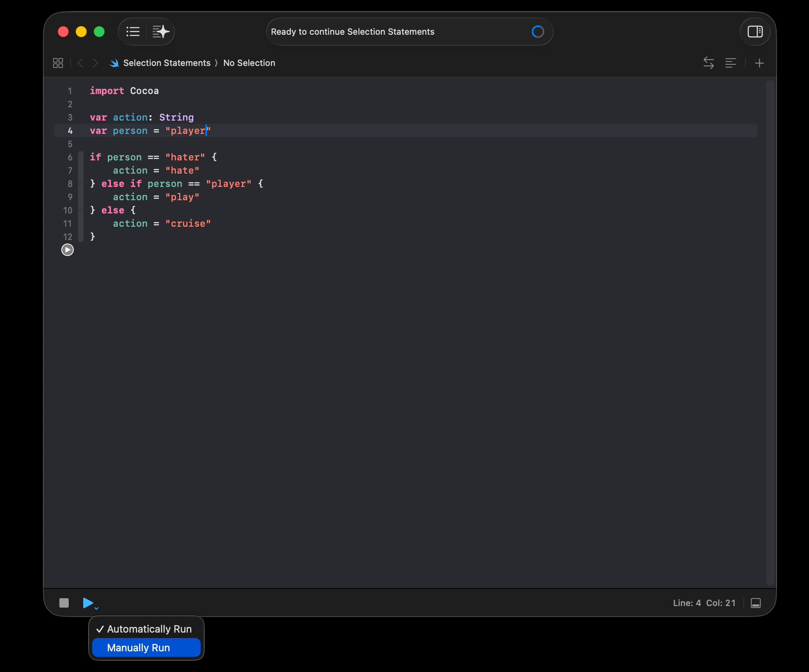Open the editor options lines icon
The height and width of the screenshot is (672, 809).
(x=731, y=63)
